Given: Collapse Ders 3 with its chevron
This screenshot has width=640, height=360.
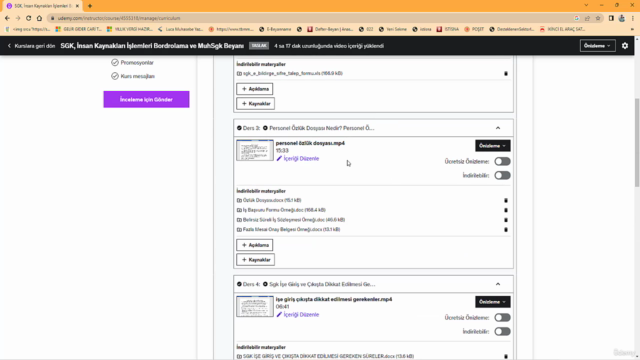Looking at the screenshot, I should [x=498, y=128].
